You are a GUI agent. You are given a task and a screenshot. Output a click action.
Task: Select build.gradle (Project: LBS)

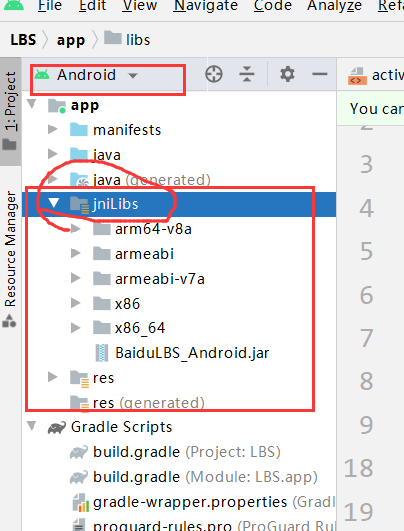pos(179,452)
